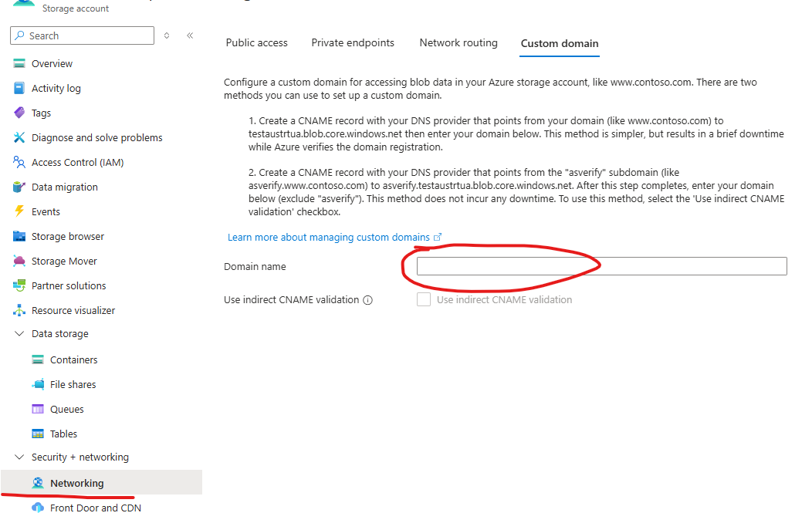812x513 pixels.
Task: Open Front Door and CDN
Action: [x=95, y=508]
